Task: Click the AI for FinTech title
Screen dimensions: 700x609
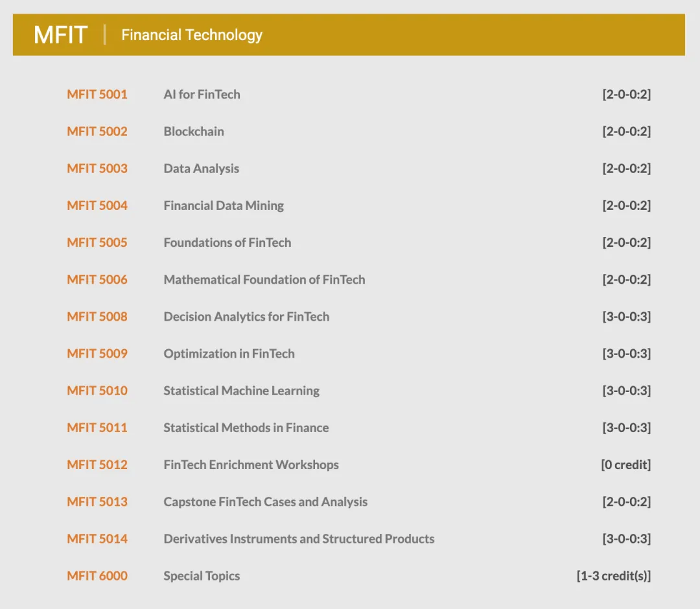Action: [x=202, y=94]
